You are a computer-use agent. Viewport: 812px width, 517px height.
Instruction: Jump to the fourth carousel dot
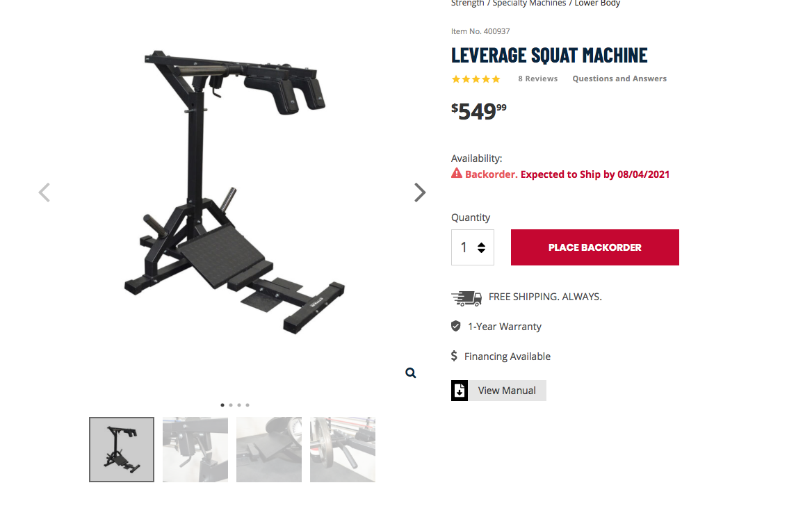click(247, 405)
